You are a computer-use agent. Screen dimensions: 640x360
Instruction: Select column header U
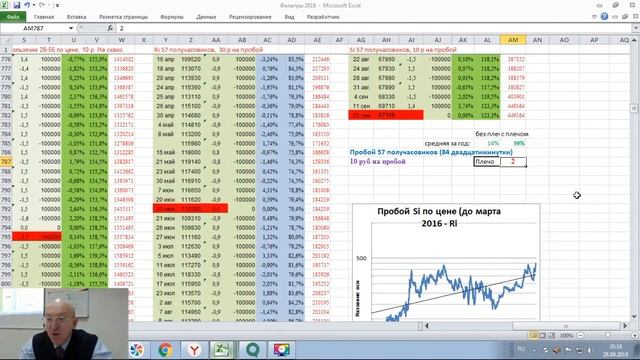pyautogui.click(x=73, y=40)
